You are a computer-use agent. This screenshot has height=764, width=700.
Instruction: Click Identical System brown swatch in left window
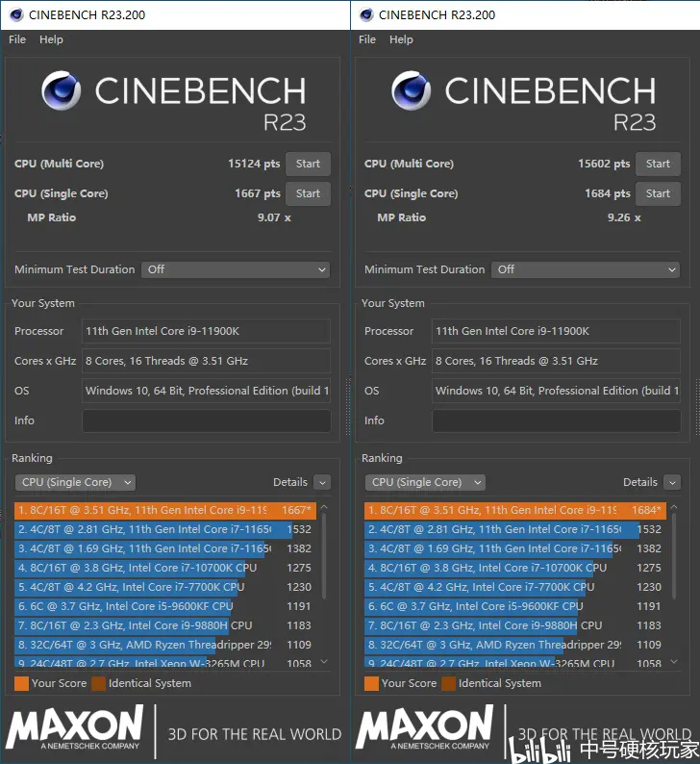click(99, 683)
